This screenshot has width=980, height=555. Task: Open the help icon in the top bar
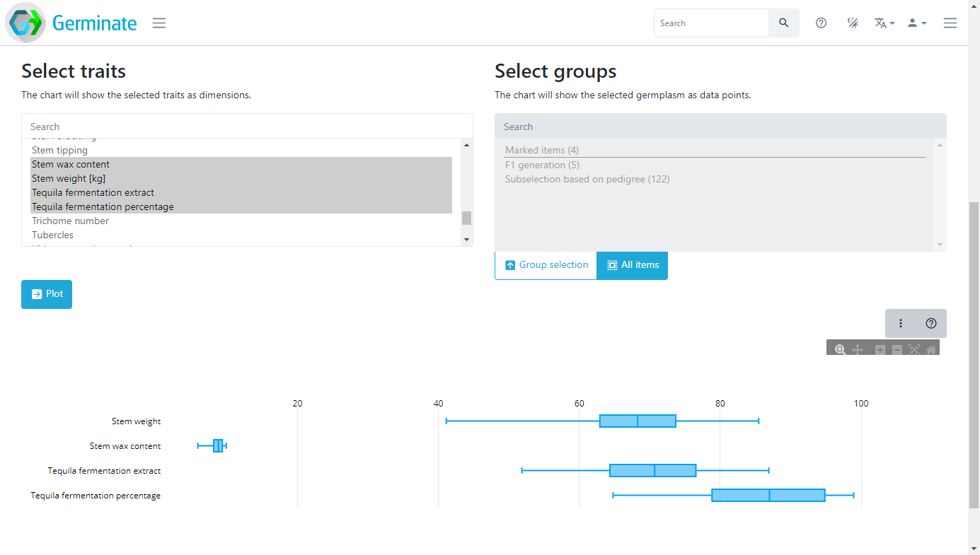(821, 23)
